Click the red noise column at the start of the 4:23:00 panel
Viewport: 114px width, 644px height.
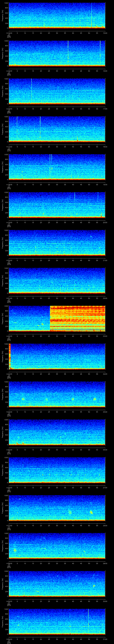click(x=10, y=357)
